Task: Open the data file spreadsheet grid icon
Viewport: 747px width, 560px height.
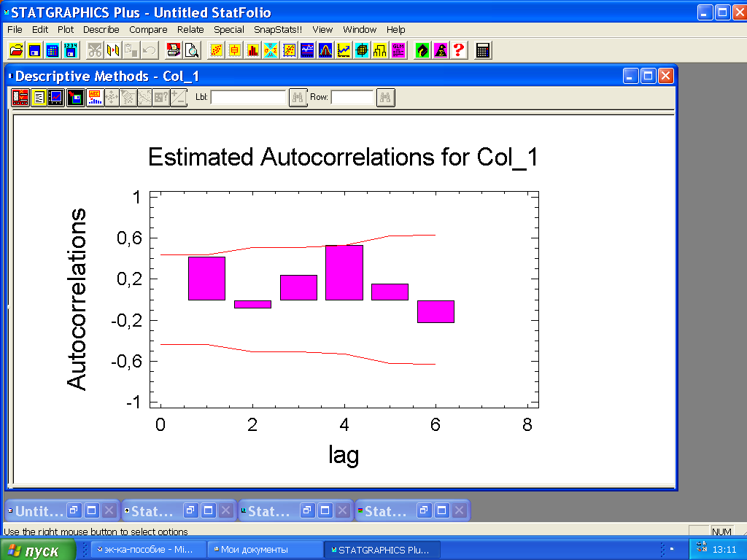Action: 53,50
